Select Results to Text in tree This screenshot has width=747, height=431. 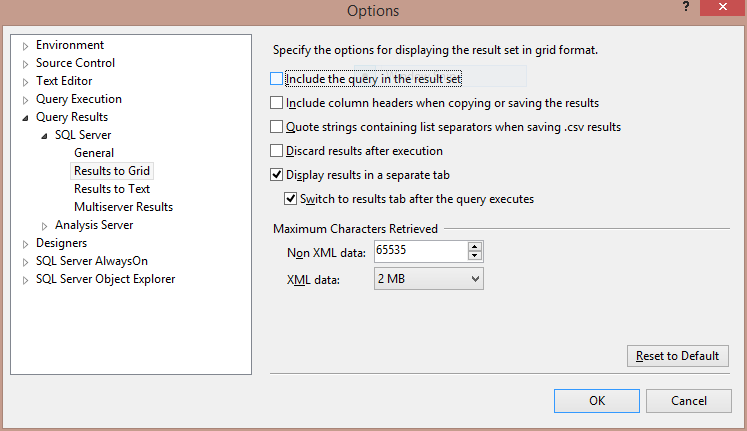(x=112, y=189)
